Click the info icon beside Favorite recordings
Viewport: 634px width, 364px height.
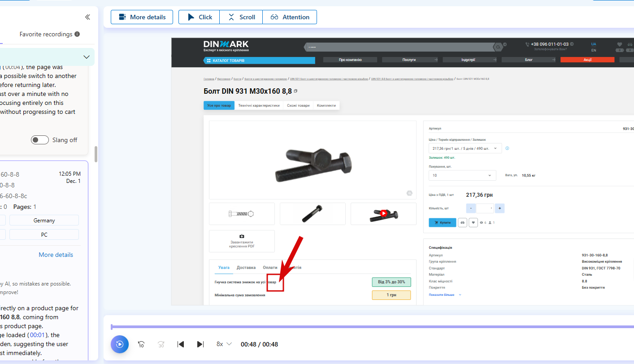(77, 34)
